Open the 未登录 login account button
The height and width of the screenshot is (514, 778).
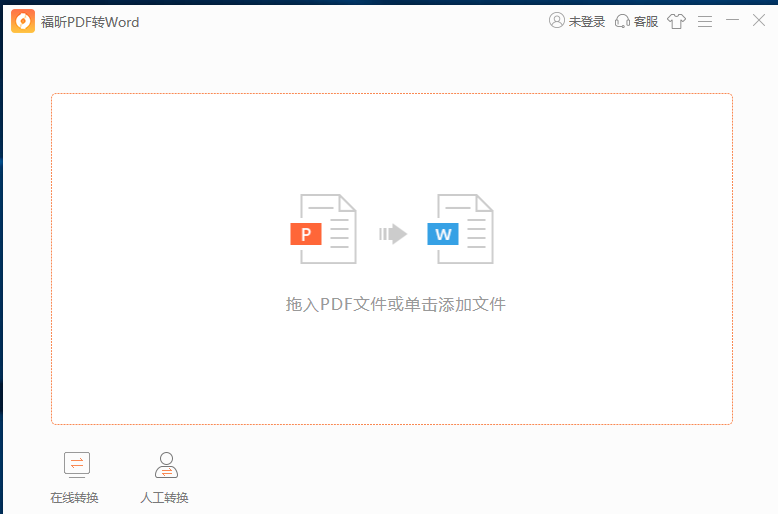pyautogui.click(x=577, y=21)
